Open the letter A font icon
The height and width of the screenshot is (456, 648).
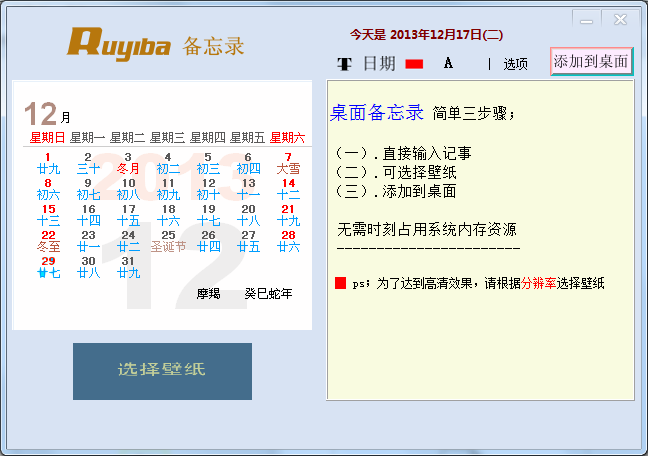click(448, 63)
